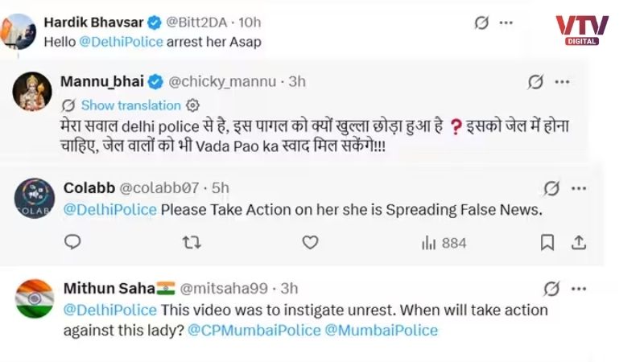The width and height of the screenshot is (644, 362).
Task: Click Grok icon on Hardik Bhavsar's tweet
Action: tap(481, 23)
